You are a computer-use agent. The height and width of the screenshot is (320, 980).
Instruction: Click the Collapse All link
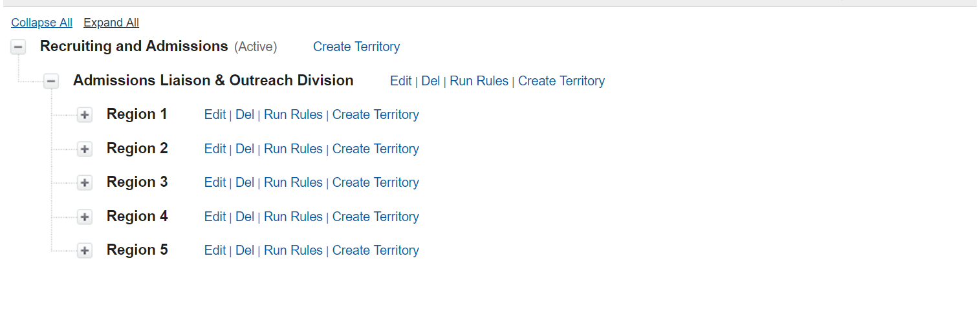pyautogui.click(x=41, y=23)
